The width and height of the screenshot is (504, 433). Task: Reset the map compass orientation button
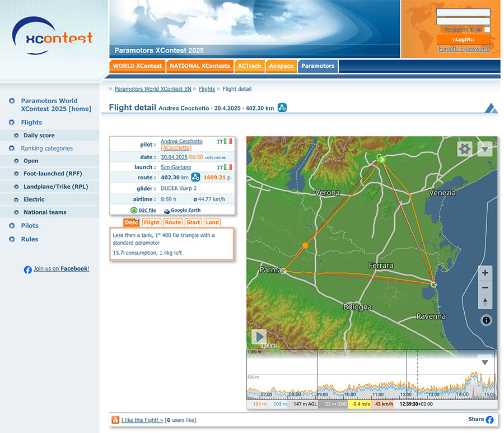[485, 302]
